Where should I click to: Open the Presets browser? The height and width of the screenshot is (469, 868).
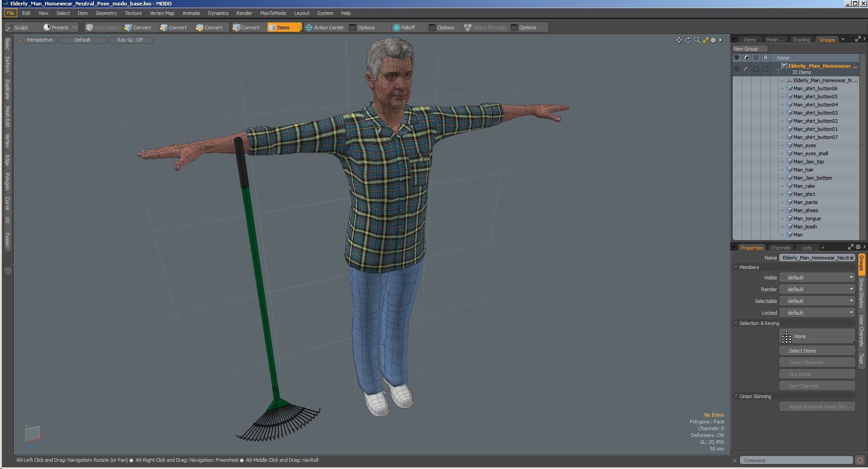[x=60, y=28]
